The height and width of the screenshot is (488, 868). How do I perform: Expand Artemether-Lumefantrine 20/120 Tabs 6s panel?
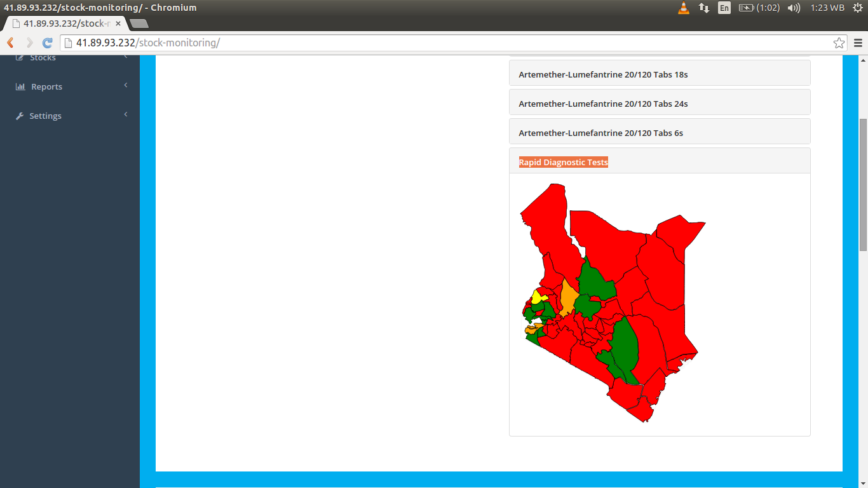point(660,132)
